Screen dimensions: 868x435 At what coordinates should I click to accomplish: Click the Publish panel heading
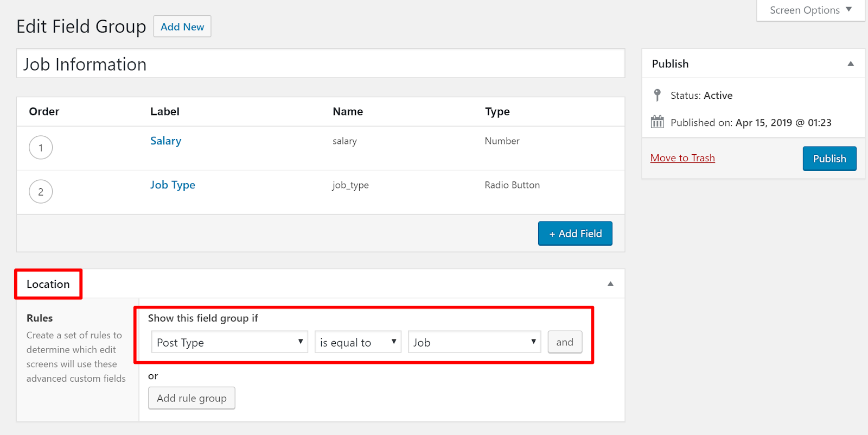tap(670, 64)
